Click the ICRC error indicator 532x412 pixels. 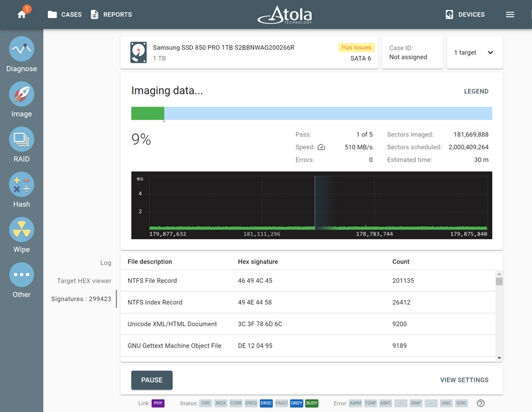461,403
